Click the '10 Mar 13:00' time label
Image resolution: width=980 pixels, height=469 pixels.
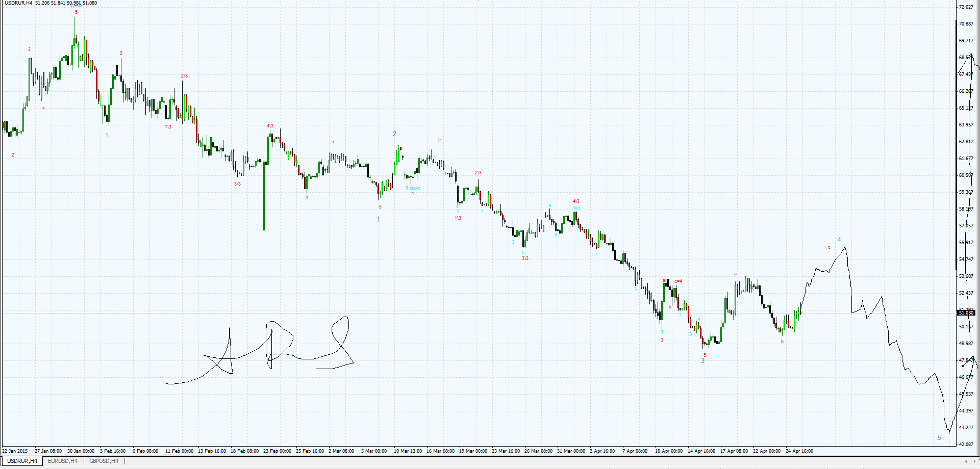[408, 451]
